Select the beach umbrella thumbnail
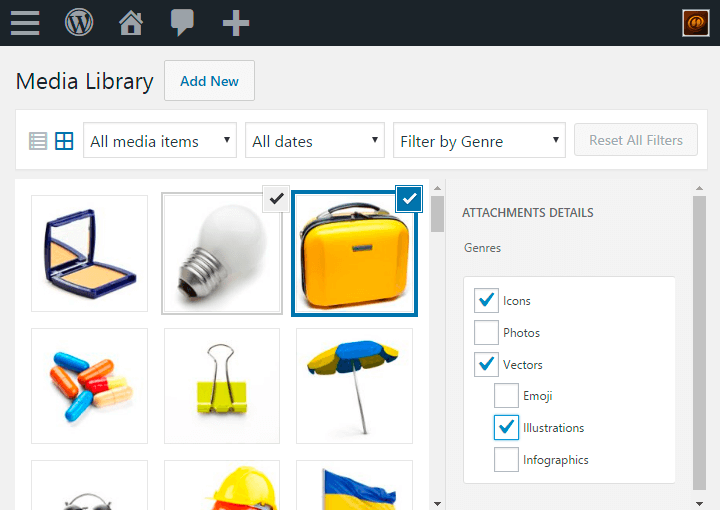 [x=354, y=386]
